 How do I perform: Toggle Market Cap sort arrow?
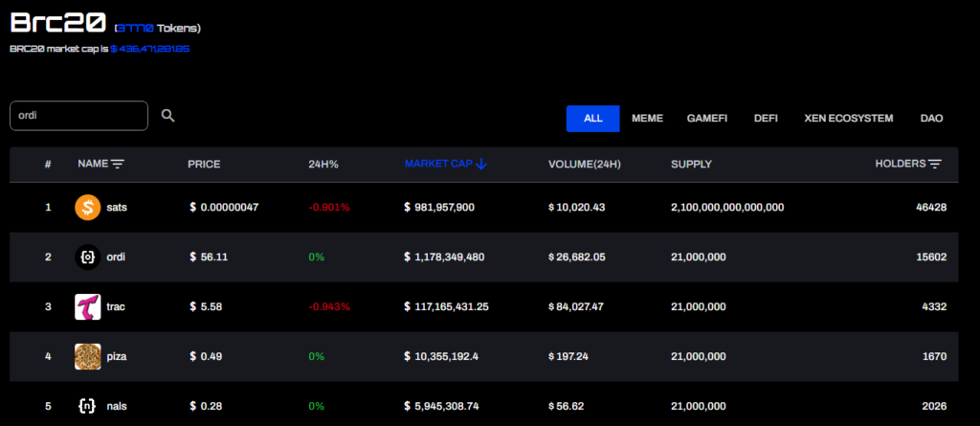[x=481, y=164]
